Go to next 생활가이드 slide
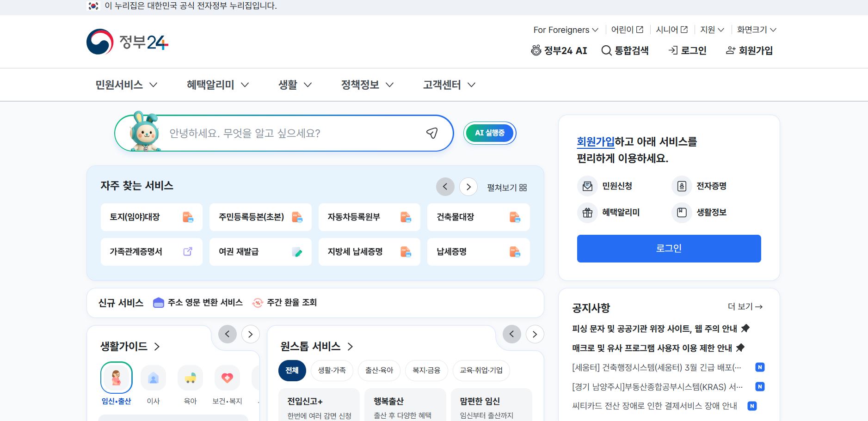 [x=251, y=334]
